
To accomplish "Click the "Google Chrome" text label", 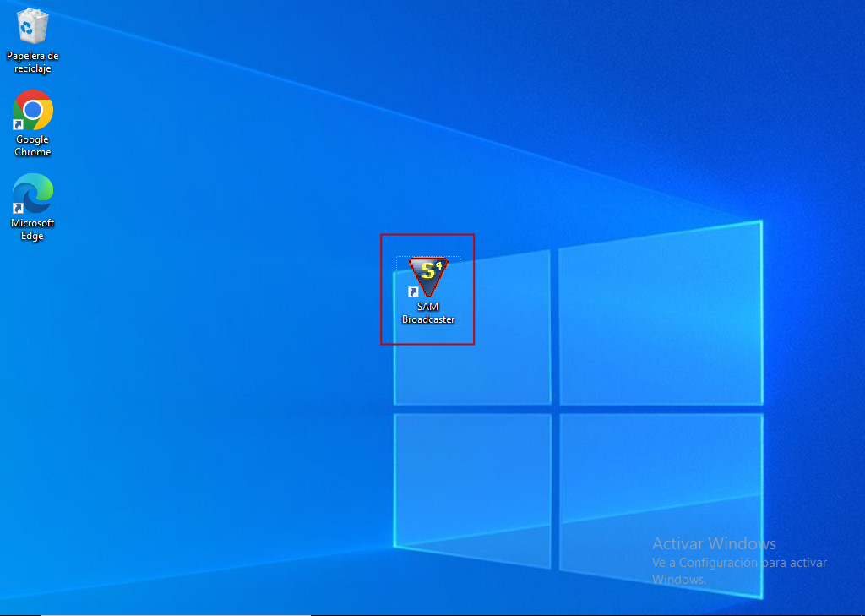I will (33, 146).
